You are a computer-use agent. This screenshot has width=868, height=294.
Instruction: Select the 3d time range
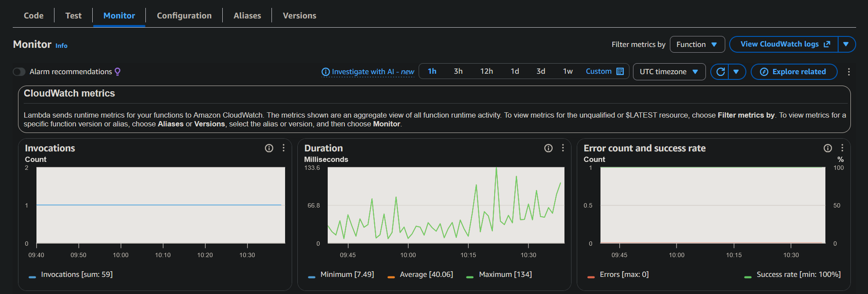[x=541, y=71]
